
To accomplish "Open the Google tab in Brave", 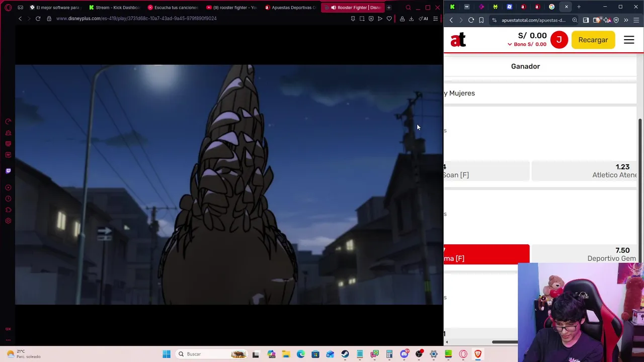I will coord(552,7).
